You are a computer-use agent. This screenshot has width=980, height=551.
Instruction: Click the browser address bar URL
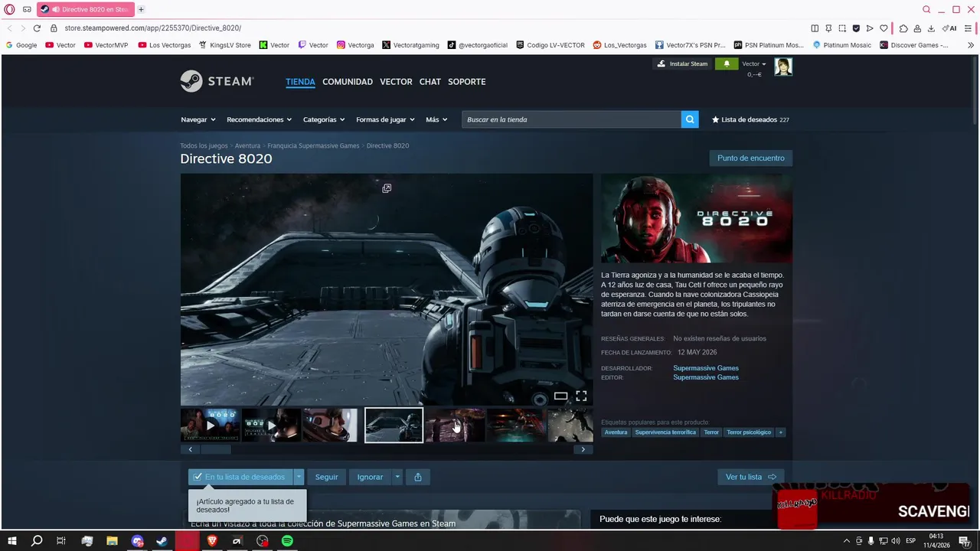click(152, 28)
